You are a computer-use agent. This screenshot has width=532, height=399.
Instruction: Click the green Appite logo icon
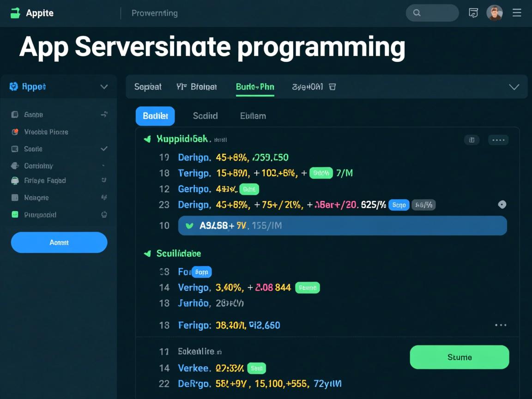[x=16, y=13]
